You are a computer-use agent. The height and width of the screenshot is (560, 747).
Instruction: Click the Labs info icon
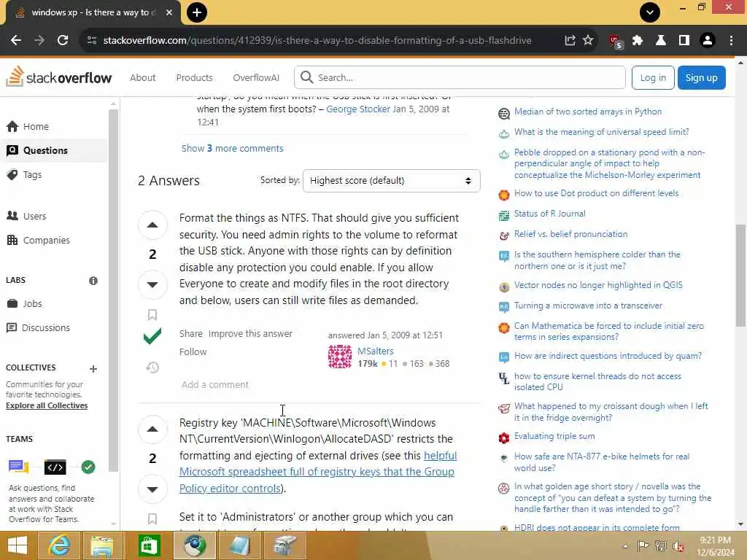click(93, 281)
